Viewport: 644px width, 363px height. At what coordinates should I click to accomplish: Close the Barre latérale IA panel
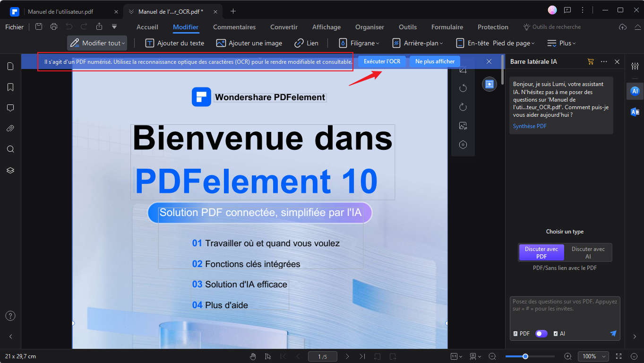coord(617,61)
